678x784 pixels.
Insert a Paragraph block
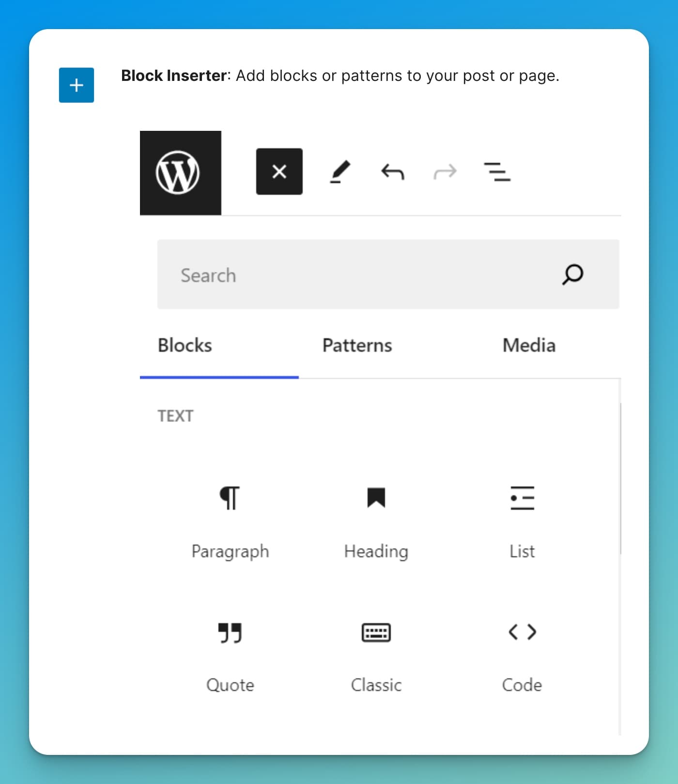[x=230, y=522]
